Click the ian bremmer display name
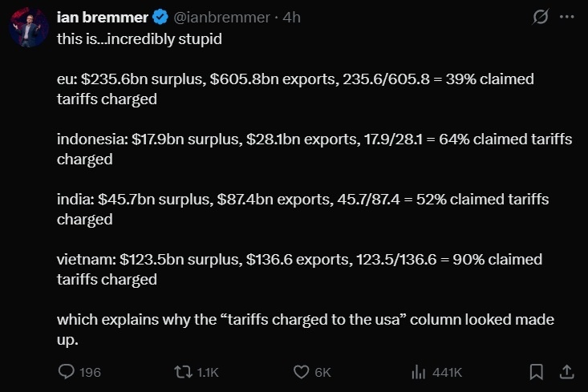Screen dimensions: 588x392 [103, 18]
